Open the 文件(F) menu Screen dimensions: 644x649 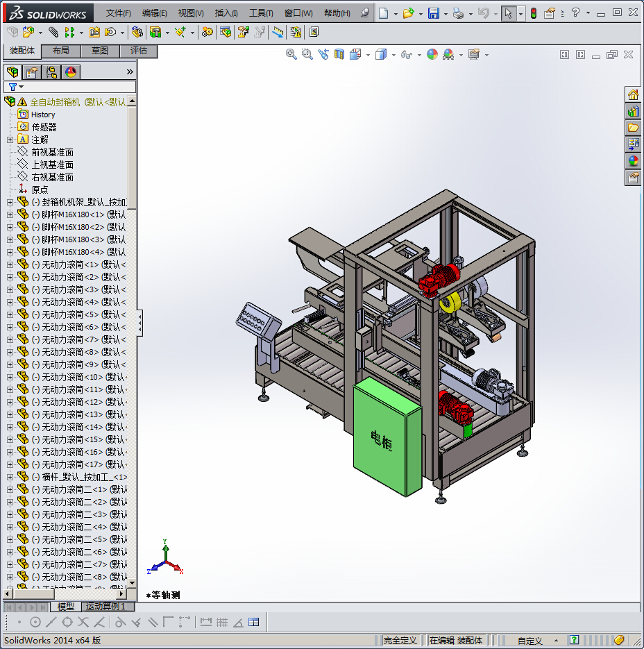click(x=119, y=13)
